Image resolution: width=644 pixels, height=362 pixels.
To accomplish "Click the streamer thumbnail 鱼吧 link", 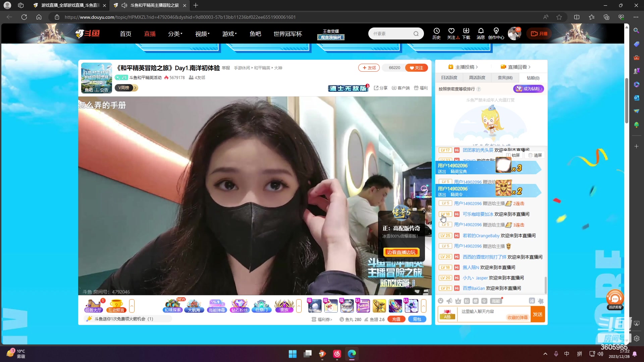I will pyautogui.click(x=89, y=90).
